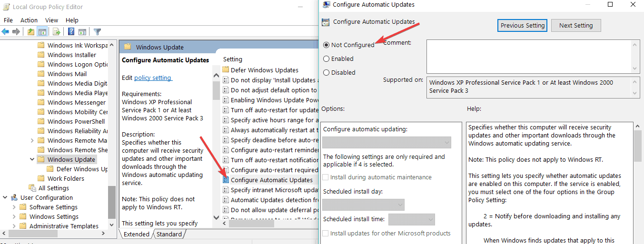Click the folder icon of Work Folders

coord(41,178)
